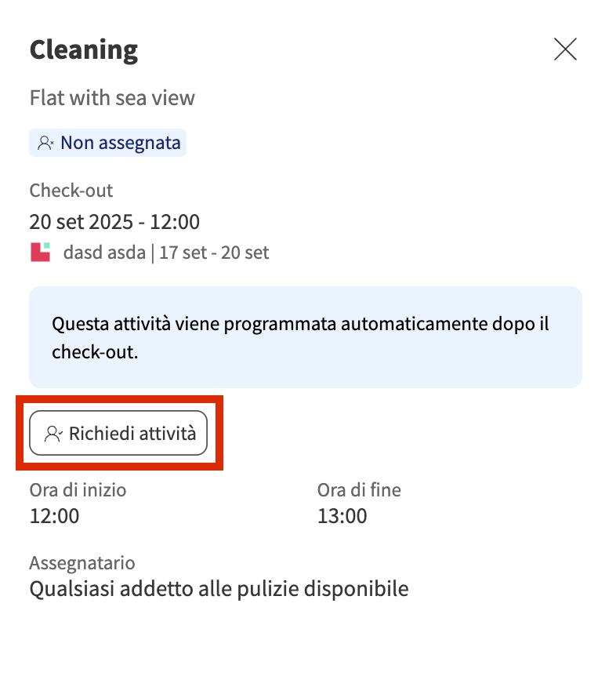Click the Cleaning panel title
The width and height of the screenshot is (616, 676).
(x=84, y=50)
